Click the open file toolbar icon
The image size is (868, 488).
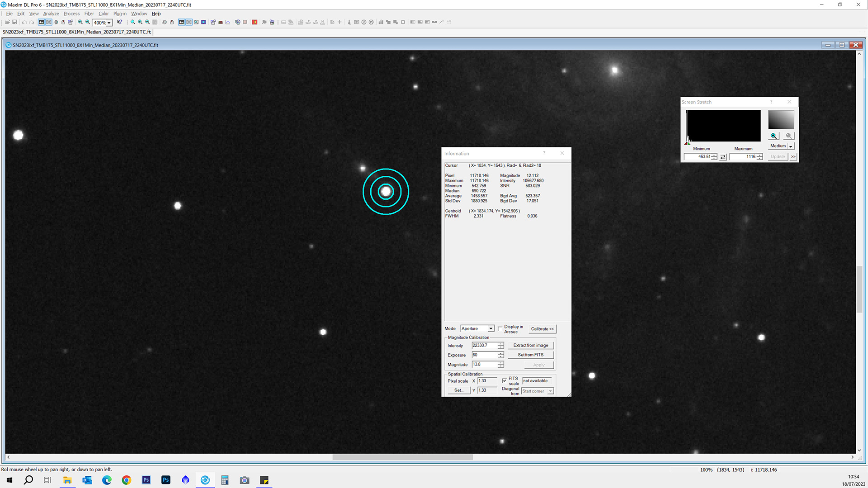[7, 22]
